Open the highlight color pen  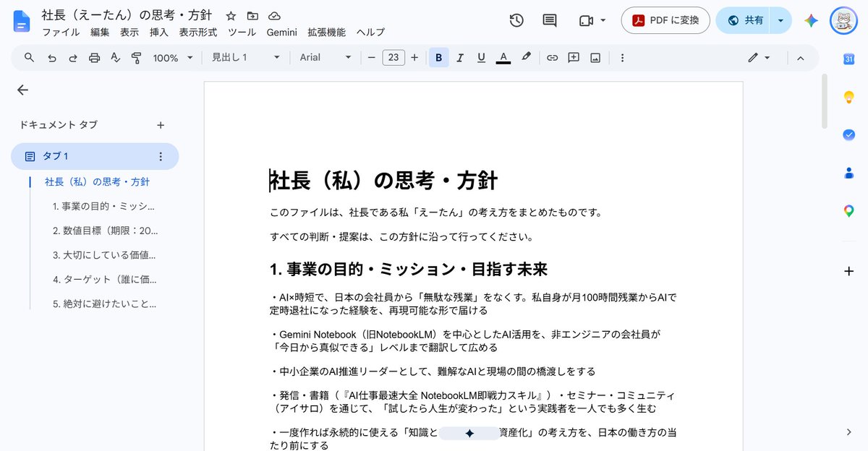point(526,58)
